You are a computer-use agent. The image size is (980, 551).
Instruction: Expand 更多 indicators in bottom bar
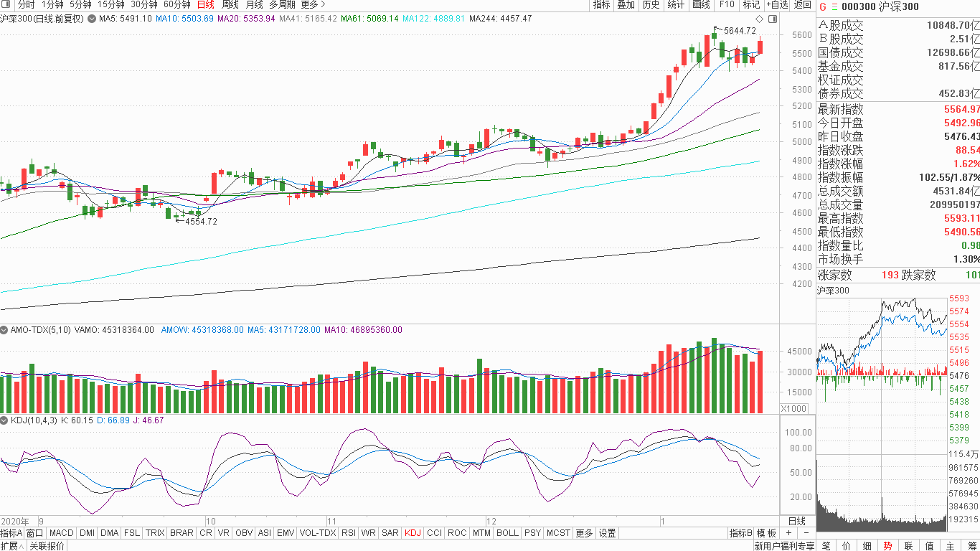(x=584, y=533)
